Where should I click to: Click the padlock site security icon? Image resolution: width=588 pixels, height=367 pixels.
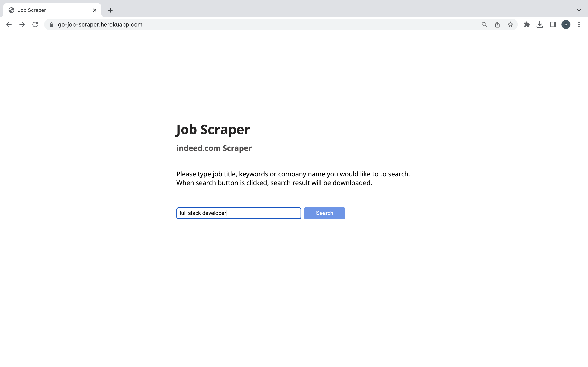(51, 24)
